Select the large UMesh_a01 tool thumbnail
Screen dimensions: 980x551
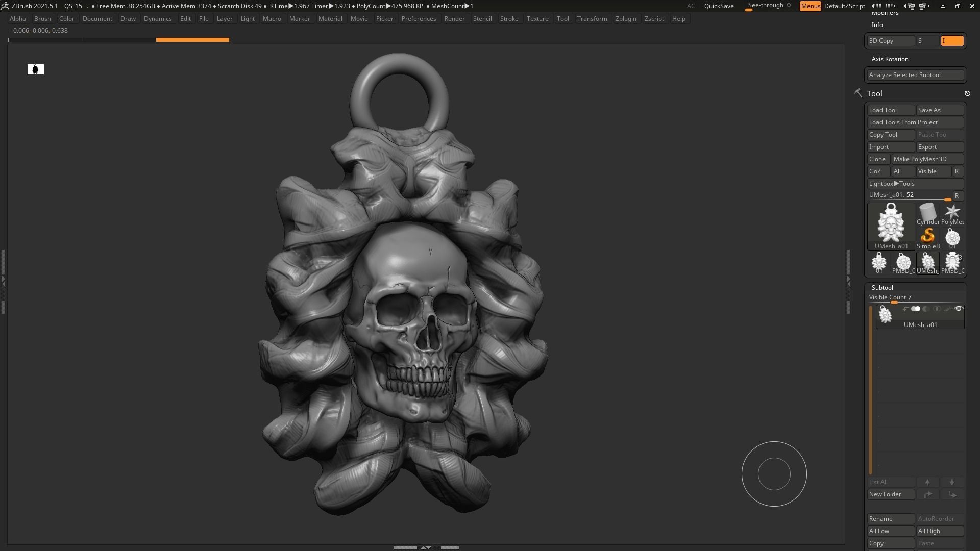pyautogui.click(x=891, y=226)
